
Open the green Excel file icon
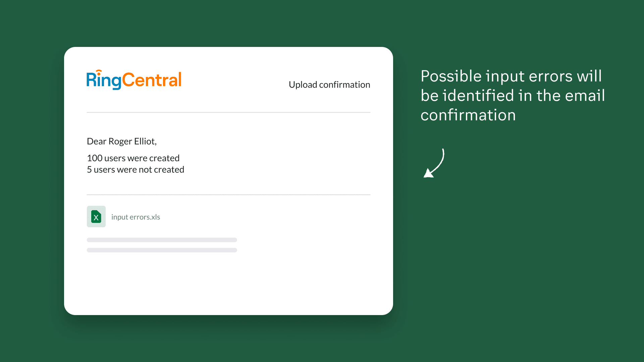[96, 217]
